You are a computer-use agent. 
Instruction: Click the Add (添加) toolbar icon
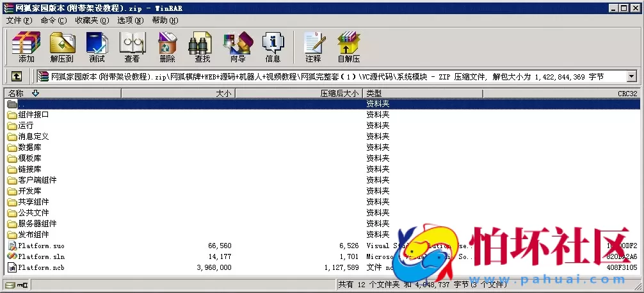tap(26, 47)
